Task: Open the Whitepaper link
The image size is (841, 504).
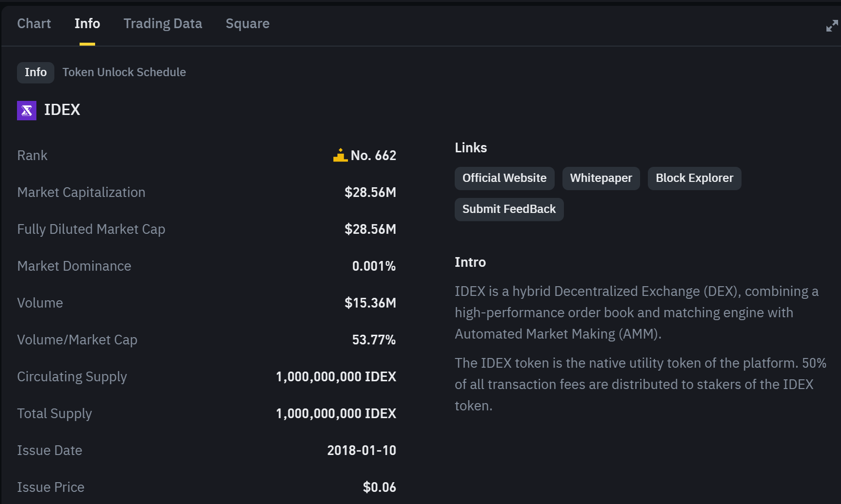Action: [601, 178]
